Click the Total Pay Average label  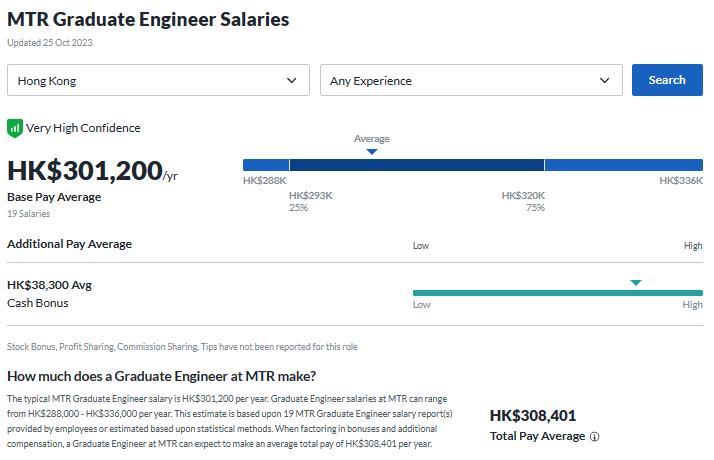537,436
